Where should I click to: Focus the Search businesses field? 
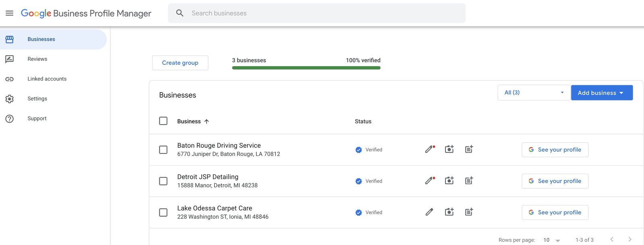coord(322,13)
